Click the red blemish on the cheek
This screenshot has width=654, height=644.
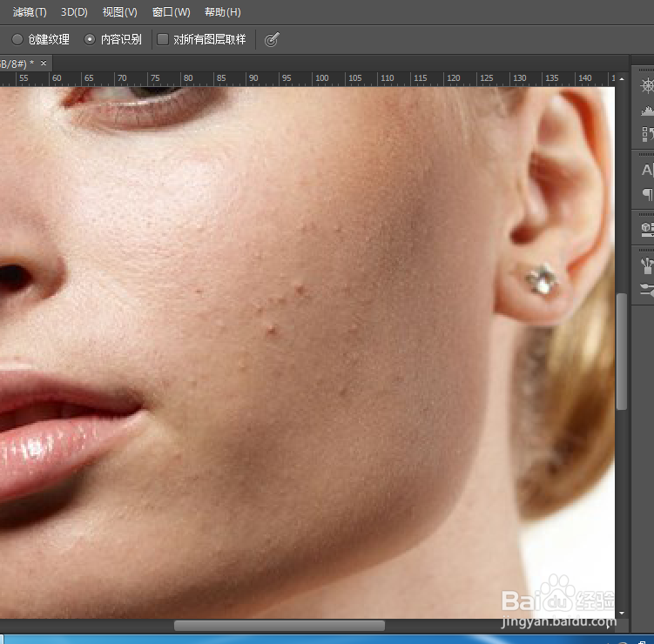(x=271, y=330)
